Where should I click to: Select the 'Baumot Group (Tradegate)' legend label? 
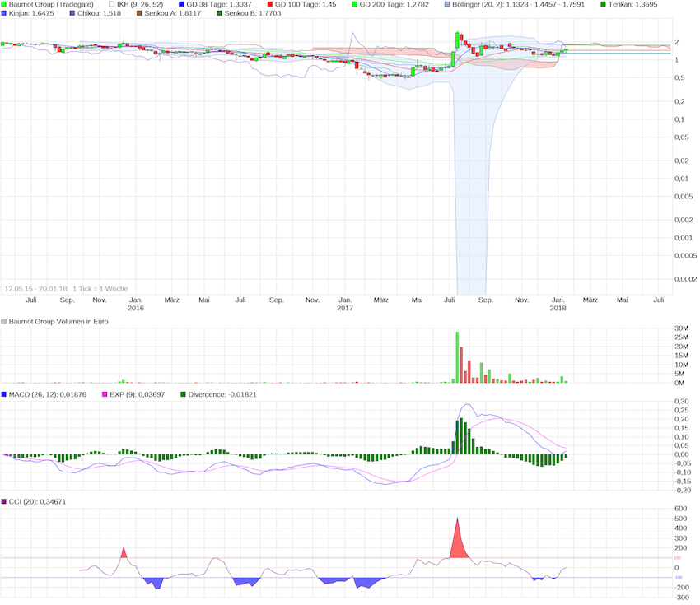click(51, 4)
